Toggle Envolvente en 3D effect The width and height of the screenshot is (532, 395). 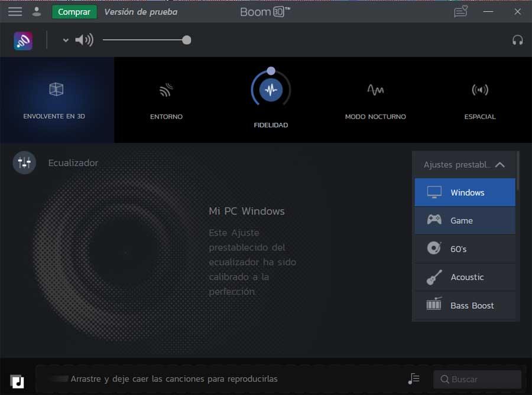pyautogui.click(x=57, y=100)
